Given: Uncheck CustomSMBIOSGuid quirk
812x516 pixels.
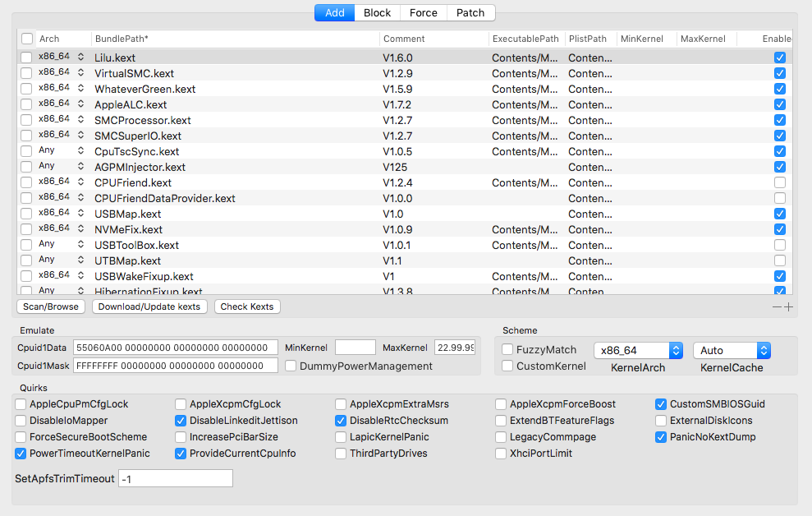Looking at the screenshot, I should coord(661,404).
